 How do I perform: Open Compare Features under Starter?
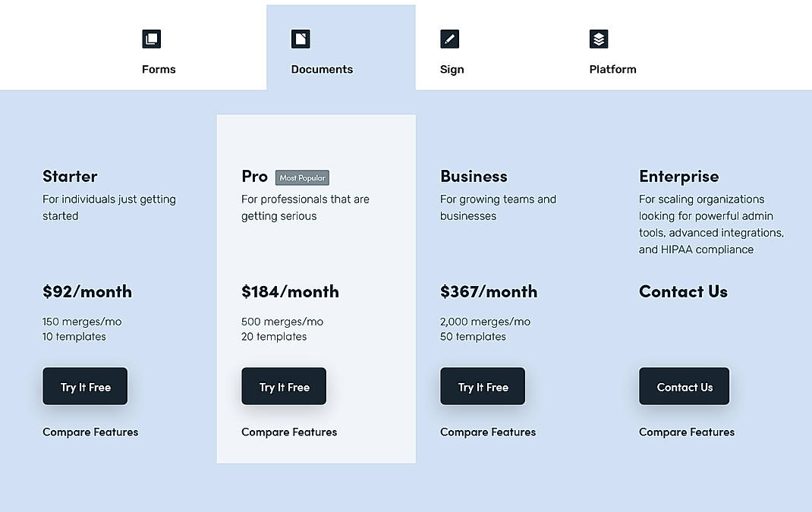[90, 432]
